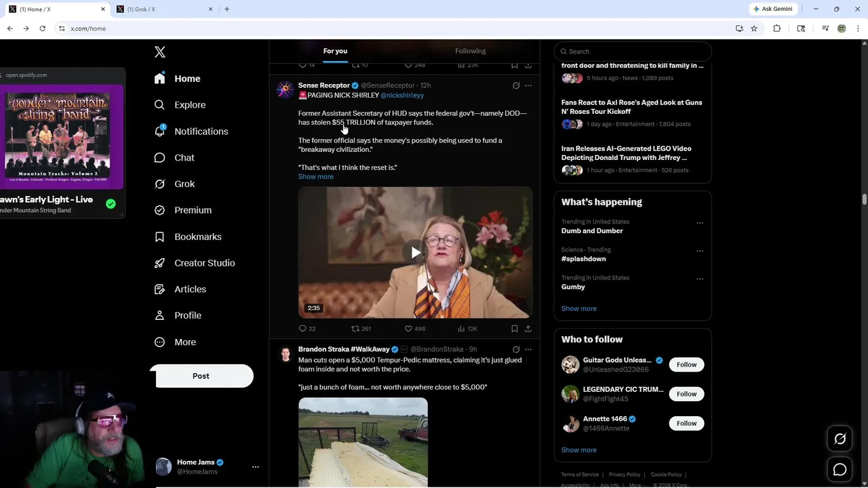Click the X logo in the sidebar
The image size is (868, 488).
coord(160,52)
